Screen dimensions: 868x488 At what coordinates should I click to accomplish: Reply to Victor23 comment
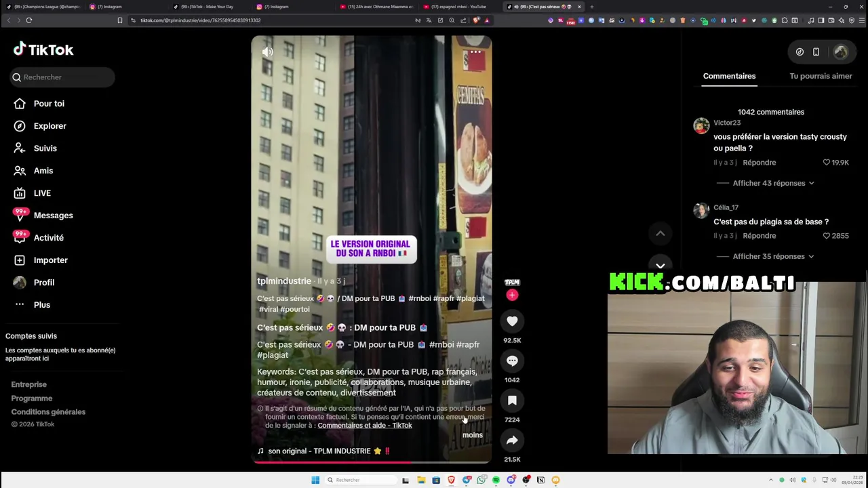click(x=759, y=163)
